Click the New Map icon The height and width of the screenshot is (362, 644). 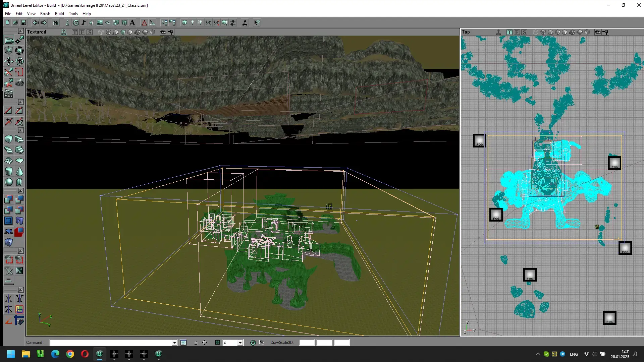point(7,22)
